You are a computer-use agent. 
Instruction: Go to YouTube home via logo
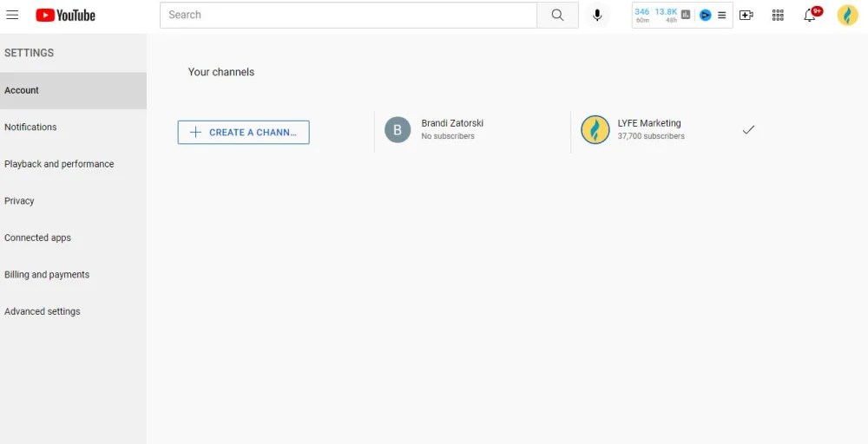pyautogui.click(x=65, y=15)
